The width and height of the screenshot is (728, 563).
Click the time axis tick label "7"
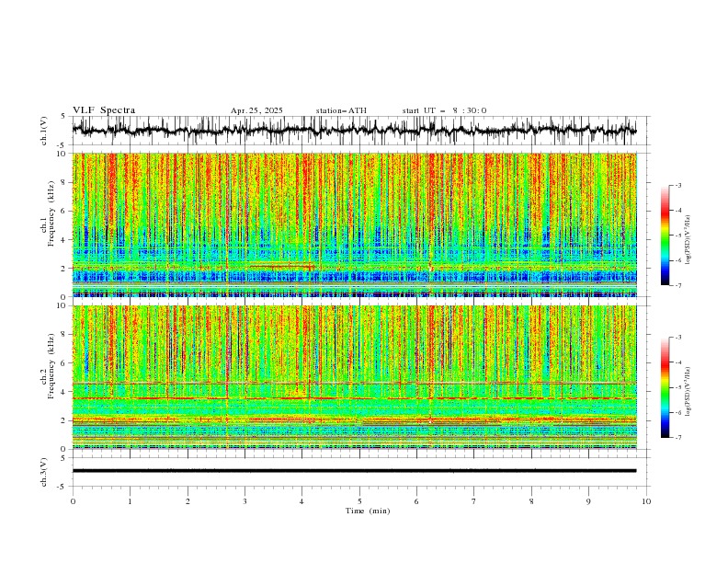[x=474, y=501]
